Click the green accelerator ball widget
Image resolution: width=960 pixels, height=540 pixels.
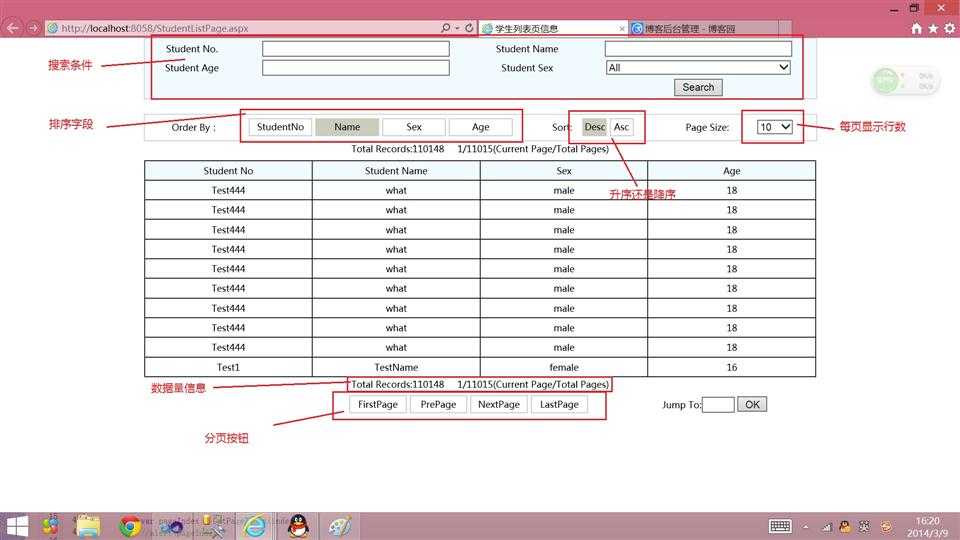[886, 81]
